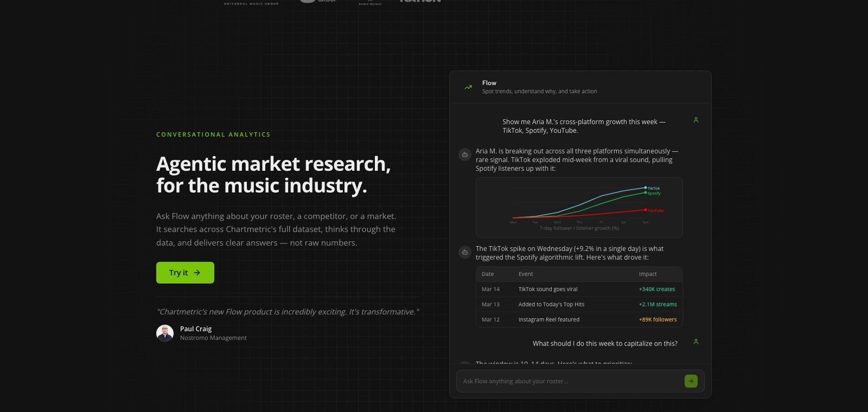Click 'What should I do this week' message
This screenshot has height=412, width=868.
605,343
